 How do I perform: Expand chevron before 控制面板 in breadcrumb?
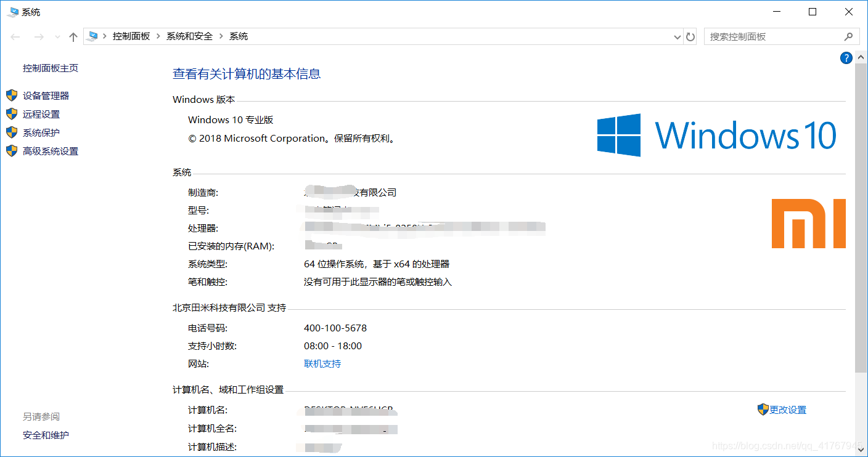point(105,36)
